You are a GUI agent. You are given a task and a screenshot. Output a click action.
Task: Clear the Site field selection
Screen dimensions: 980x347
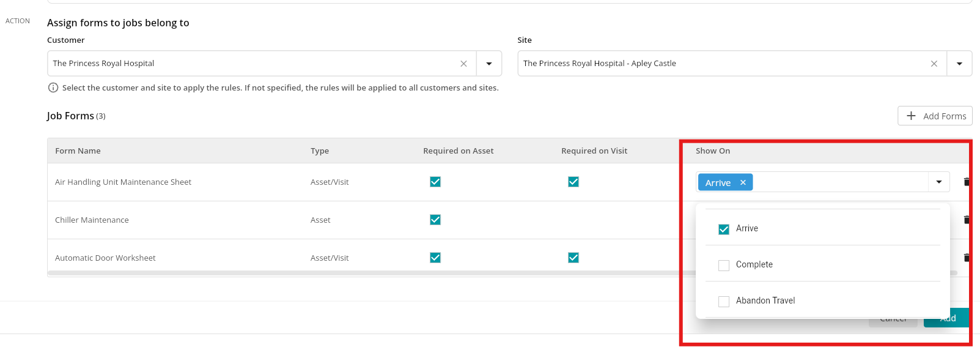[934, 64]
